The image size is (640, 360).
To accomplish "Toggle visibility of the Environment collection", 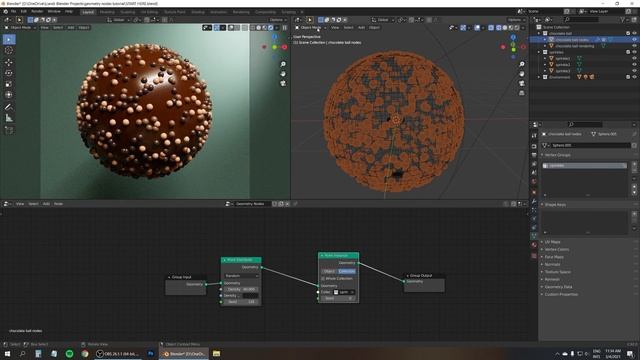I will (634, 77).
